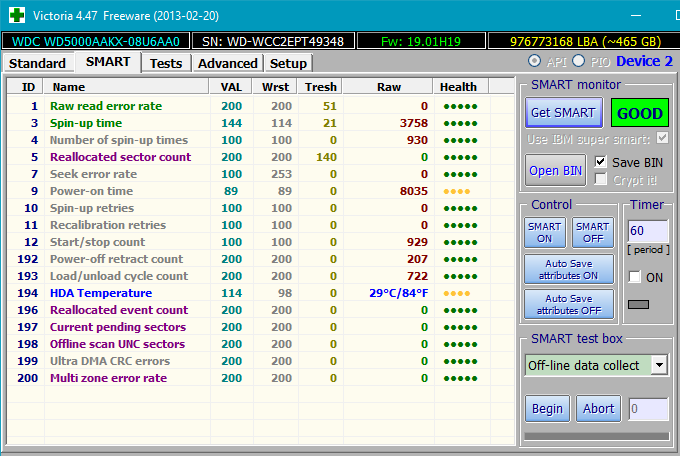Image resolution: width=680 pixels, height=456 pixels.
Task: Switch to the Standard tab
Action: point(37,63)
